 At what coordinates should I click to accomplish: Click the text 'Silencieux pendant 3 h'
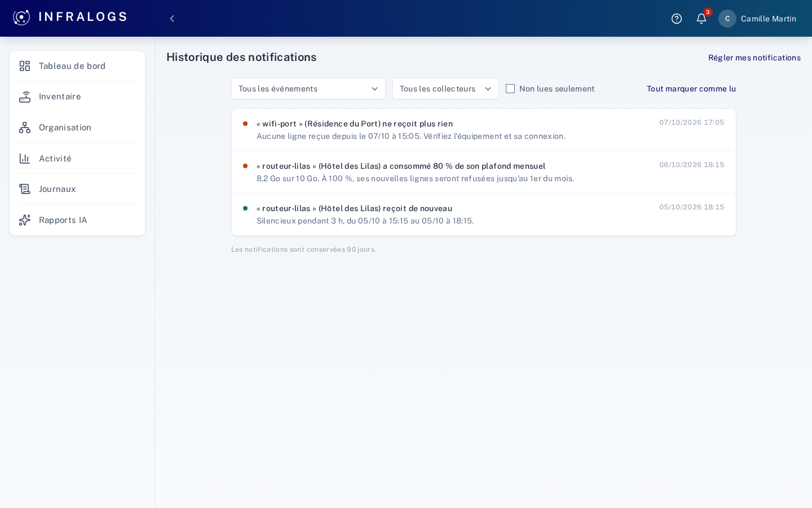coord(300,221)
